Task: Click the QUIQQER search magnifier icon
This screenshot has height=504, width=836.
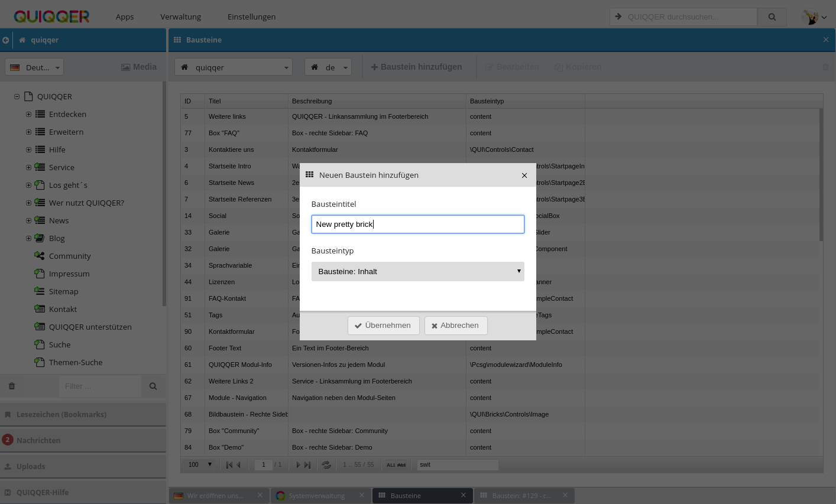Action: coord(772,17)
